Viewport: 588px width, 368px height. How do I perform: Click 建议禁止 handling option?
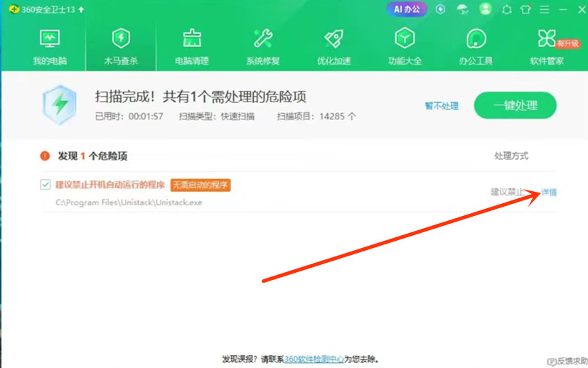(x=507, y=193)
